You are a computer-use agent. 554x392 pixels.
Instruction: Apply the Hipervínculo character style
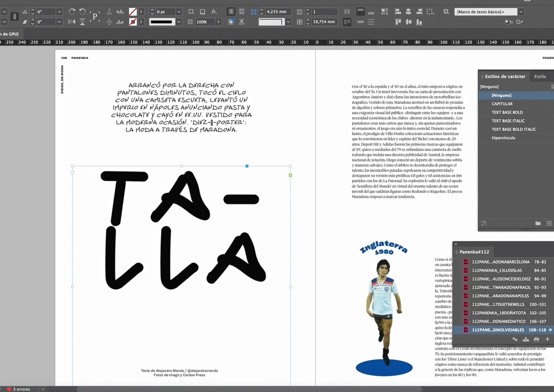(x=516, y=138)
